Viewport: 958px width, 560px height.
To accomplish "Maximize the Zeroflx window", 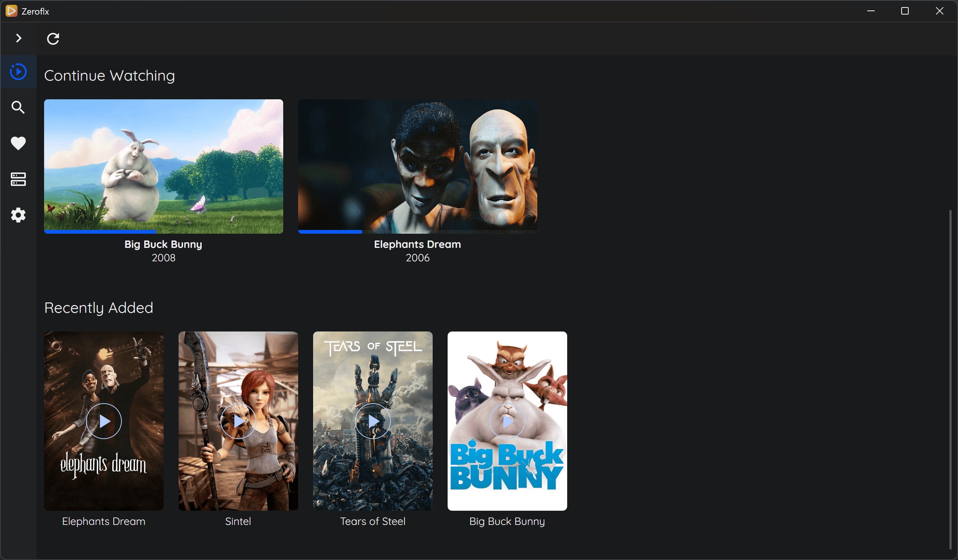I will coord(905,11).
